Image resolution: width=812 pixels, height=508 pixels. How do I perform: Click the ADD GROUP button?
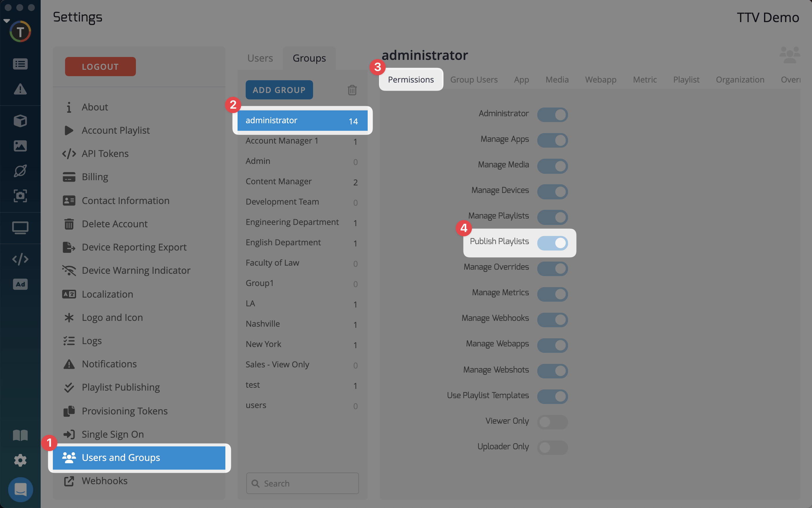pos(279,90)
